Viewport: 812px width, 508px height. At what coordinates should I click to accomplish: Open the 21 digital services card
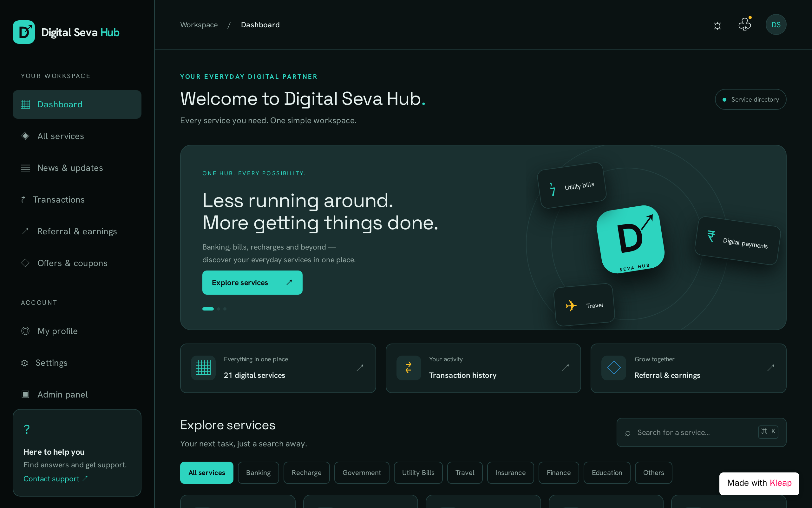(278, 368)
